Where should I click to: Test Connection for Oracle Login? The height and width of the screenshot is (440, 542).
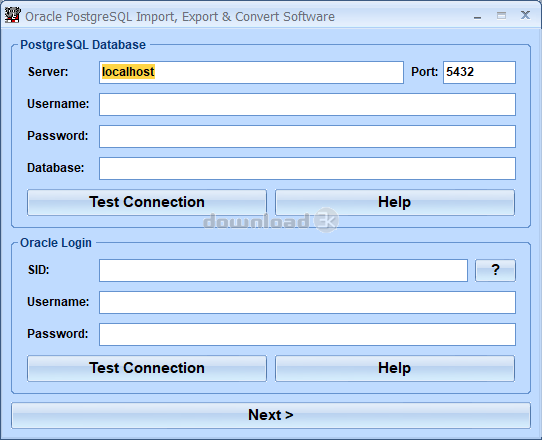pyautogui.click(x=147, y=368)
